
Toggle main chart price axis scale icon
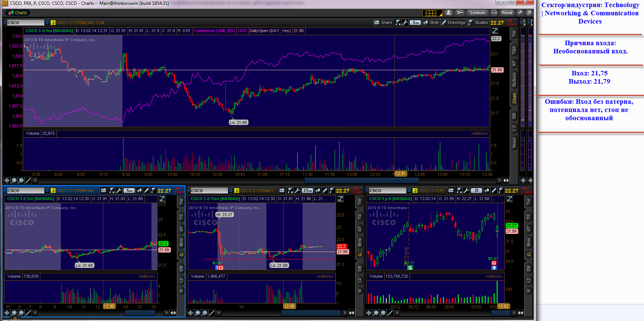[x=495, y=31]
